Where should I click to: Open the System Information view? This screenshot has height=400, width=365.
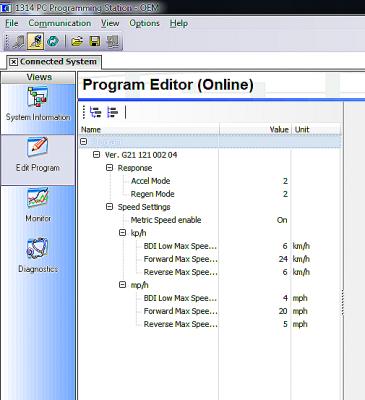pyautogui.click(x=38, y=105)
